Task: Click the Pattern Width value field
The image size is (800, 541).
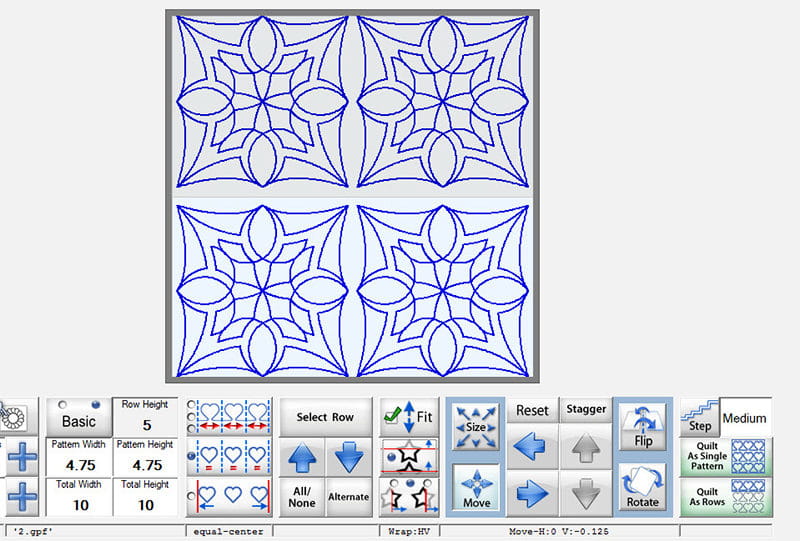Action: 79,464
